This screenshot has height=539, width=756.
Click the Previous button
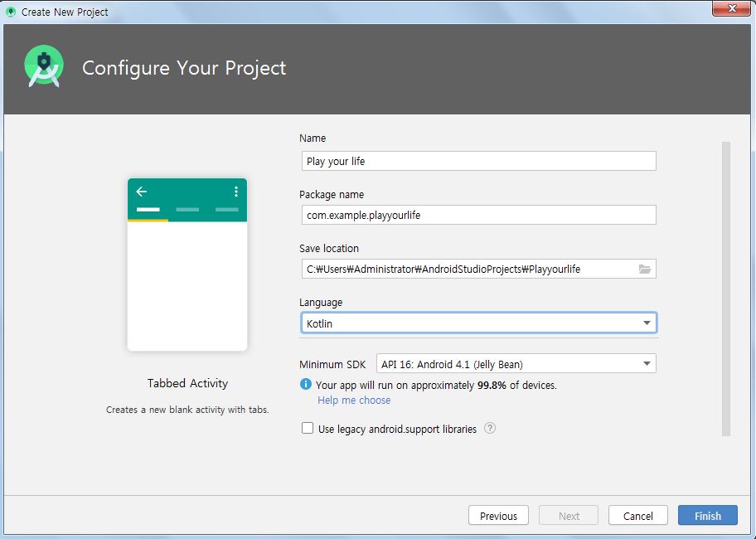click(498, 516)
